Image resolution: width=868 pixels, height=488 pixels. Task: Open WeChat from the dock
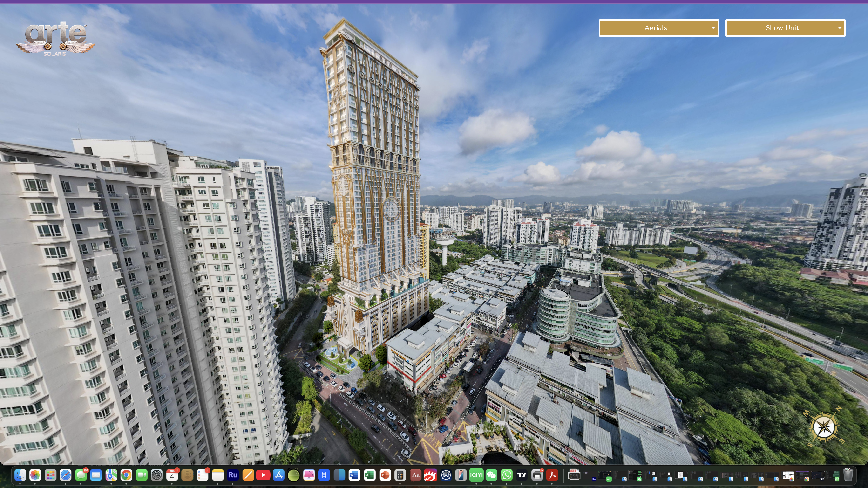pyautogui.click(x=492, y=475)
